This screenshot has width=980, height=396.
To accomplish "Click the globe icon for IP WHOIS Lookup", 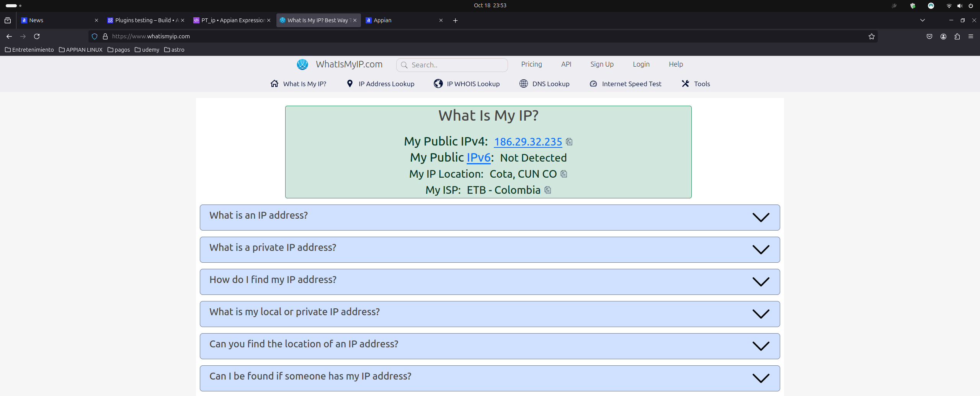I will (438, 83).
